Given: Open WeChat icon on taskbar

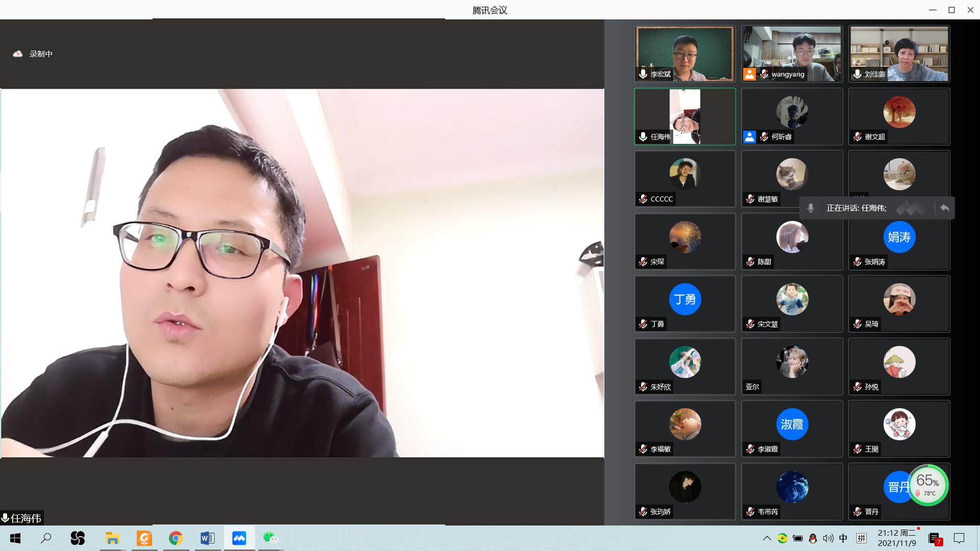Looking at the screenshot, I should pyautogui.click(x=270, y=538).
